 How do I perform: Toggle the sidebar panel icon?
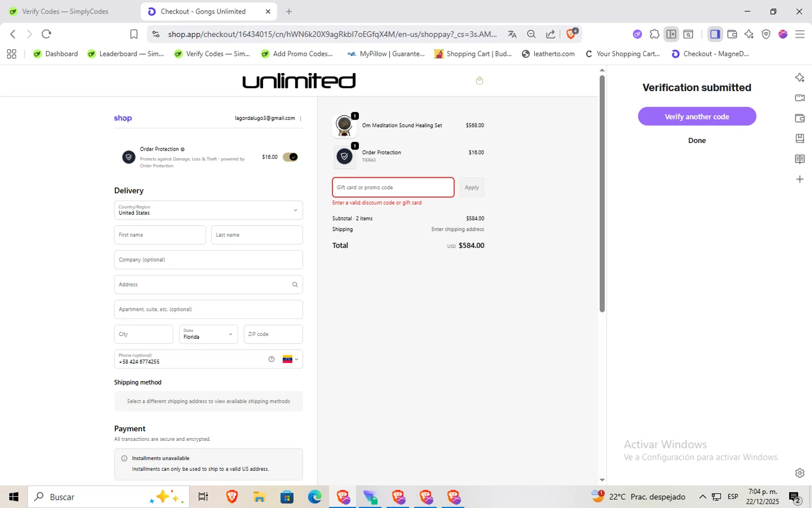[x=715, y=34]
